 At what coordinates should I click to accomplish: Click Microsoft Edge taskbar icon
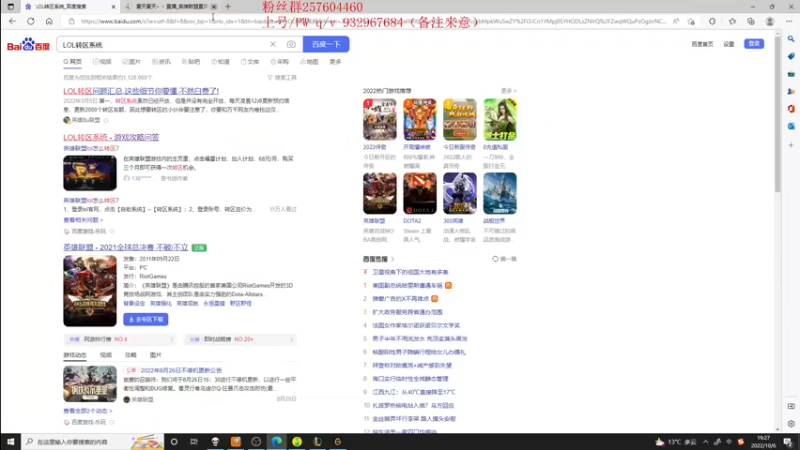click(x=277, y=442)
